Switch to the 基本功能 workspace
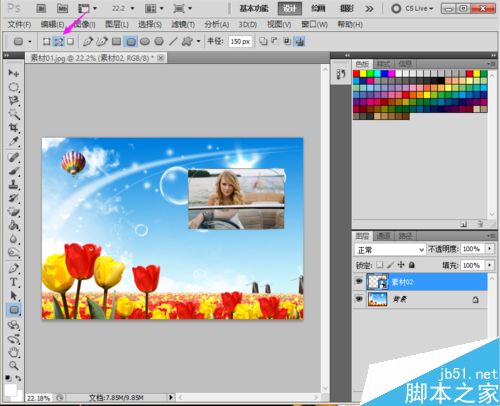Screen dimensions: 500x406 coord(254,9)
